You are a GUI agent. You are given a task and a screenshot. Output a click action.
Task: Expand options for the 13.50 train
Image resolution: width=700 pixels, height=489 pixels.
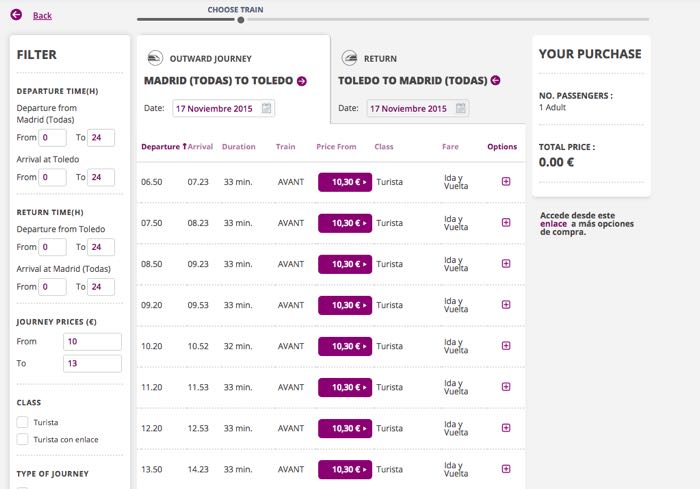[506, 469]
